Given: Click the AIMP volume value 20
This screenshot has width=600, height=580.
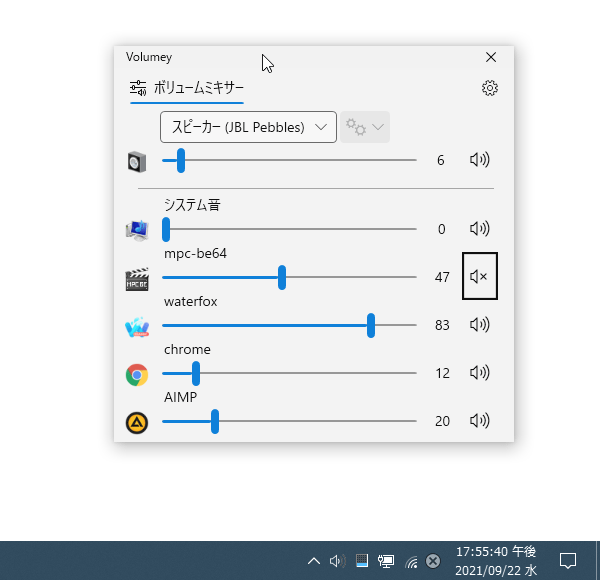Looking at the screenshot, I should [x=442, y=421].
